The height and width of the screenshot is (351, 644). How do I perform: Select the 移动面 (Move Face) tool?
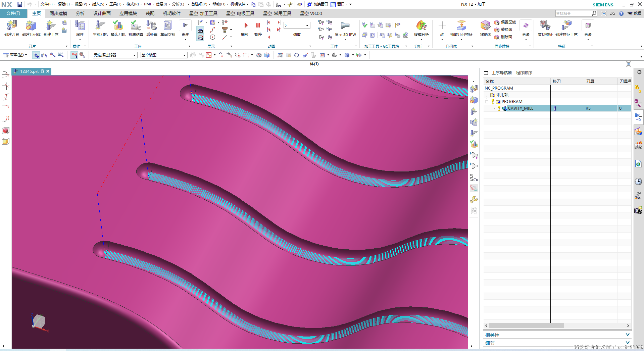click(486, 28)
